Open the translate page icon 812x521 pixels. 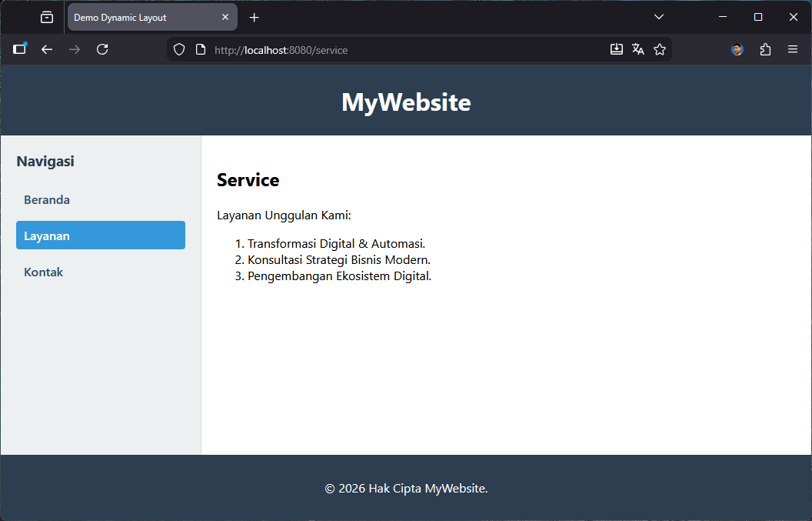click(x=638, y=49)
